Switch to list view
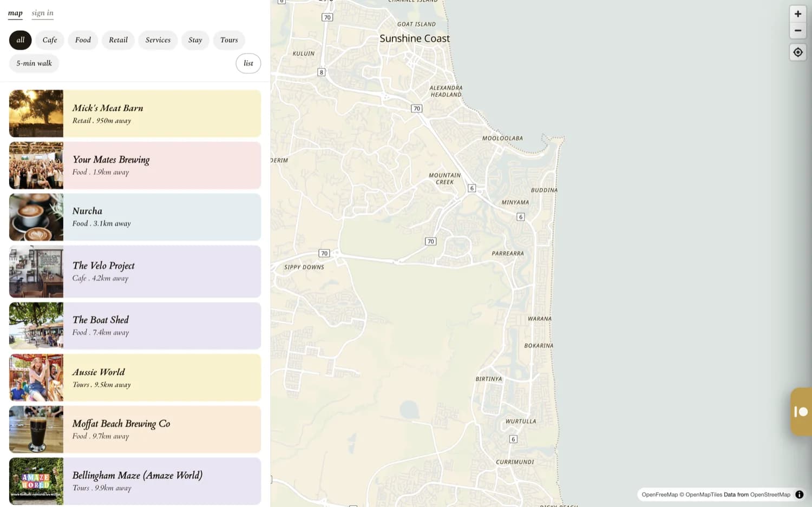Image resolution: width=812 pixels, height=507 pixels. click(248, 63)
